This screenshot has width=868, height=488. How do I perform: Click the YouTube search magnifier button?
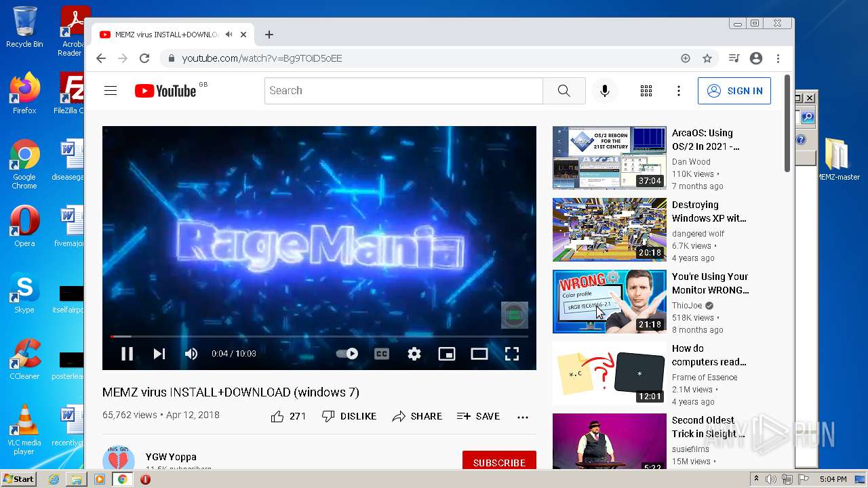click(564, 91)
